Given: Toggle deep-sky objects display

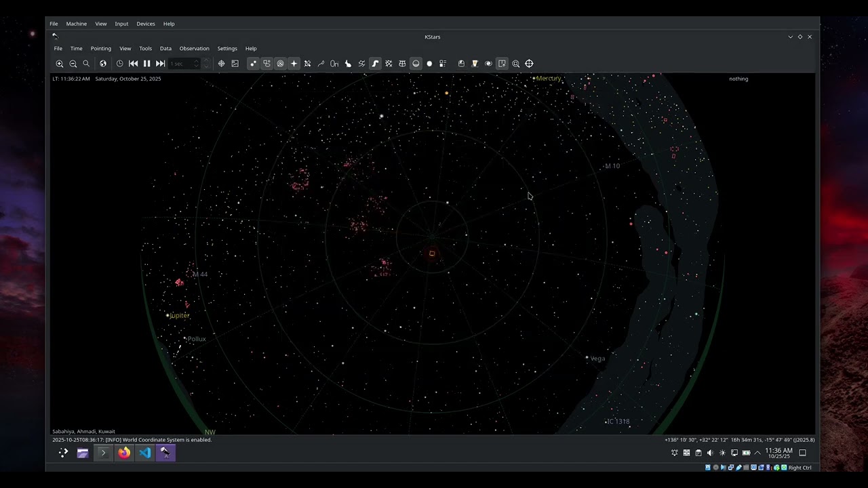Looking at the screenshot, I should click(x=267, y=64).
